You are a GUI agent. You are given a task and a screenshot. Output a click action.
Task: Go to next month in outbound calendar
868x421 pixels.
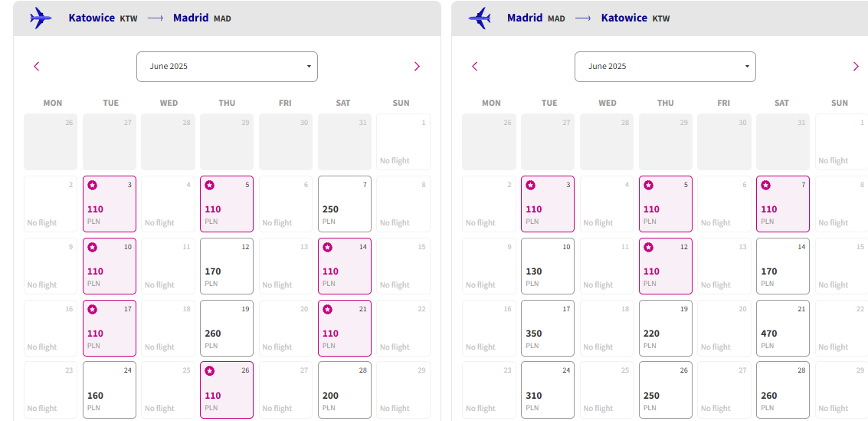[x=417, y=67]
